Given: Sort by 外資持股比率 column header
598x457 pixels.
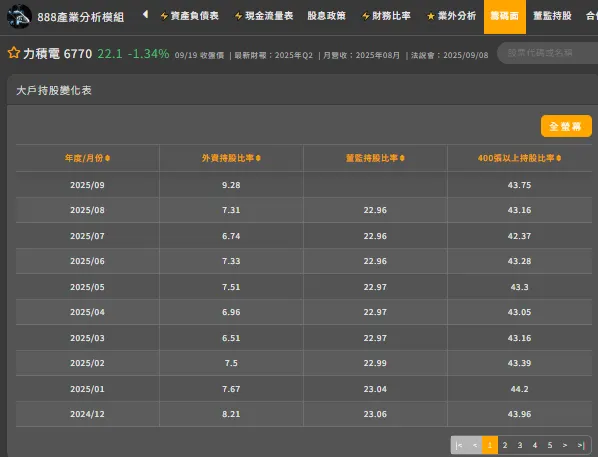Looking at the screenshot, I should click(231, 158).
